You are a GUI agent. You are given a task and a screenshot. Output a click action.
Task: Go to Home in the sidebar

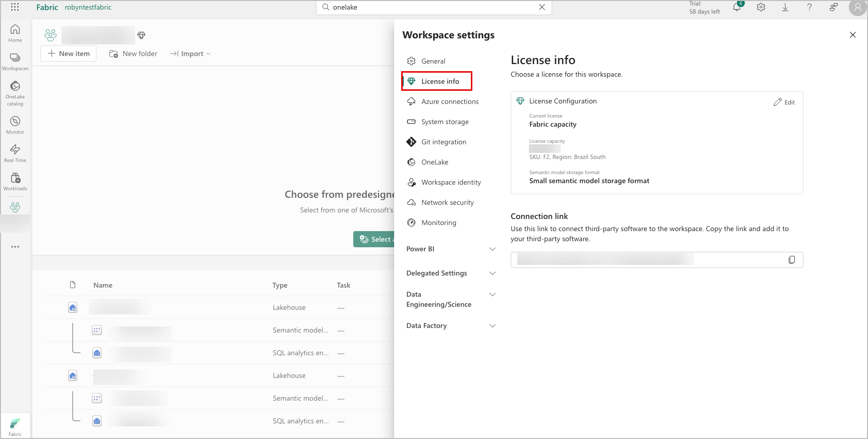[x=15, y=33]
